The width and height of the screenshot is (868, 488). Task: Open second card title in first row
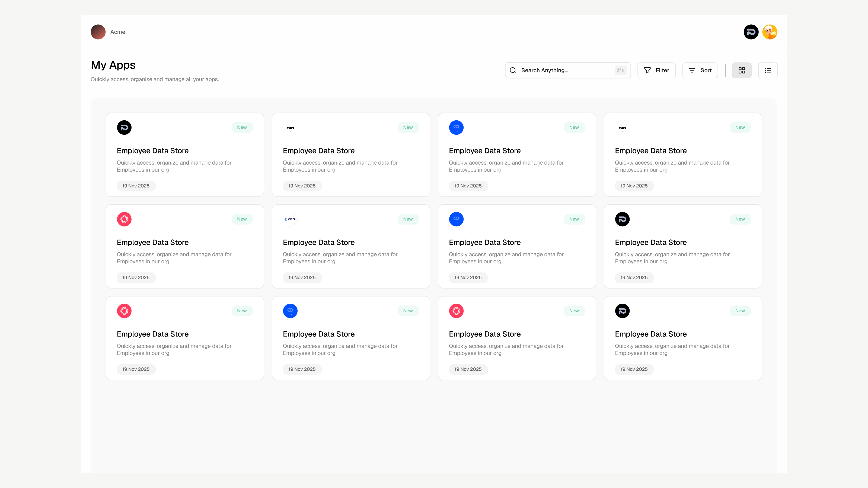click(318, 150)
